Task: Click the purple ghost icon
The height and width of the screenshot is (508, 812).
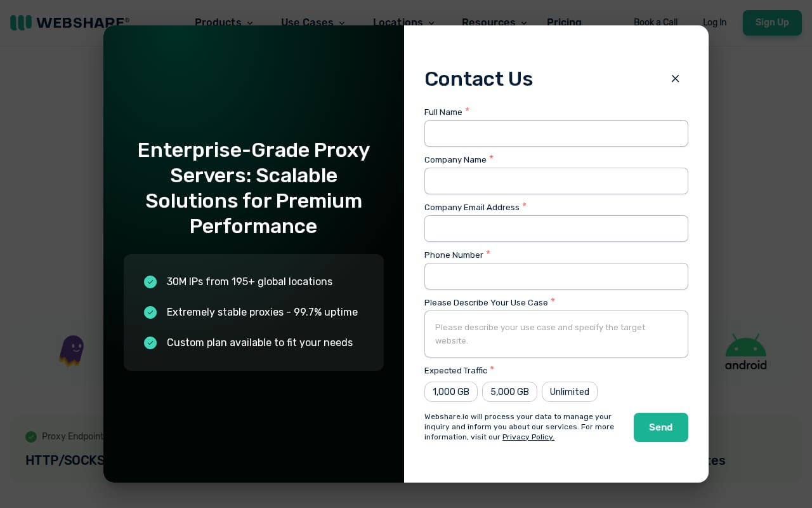Action: (x=72, y=351)
